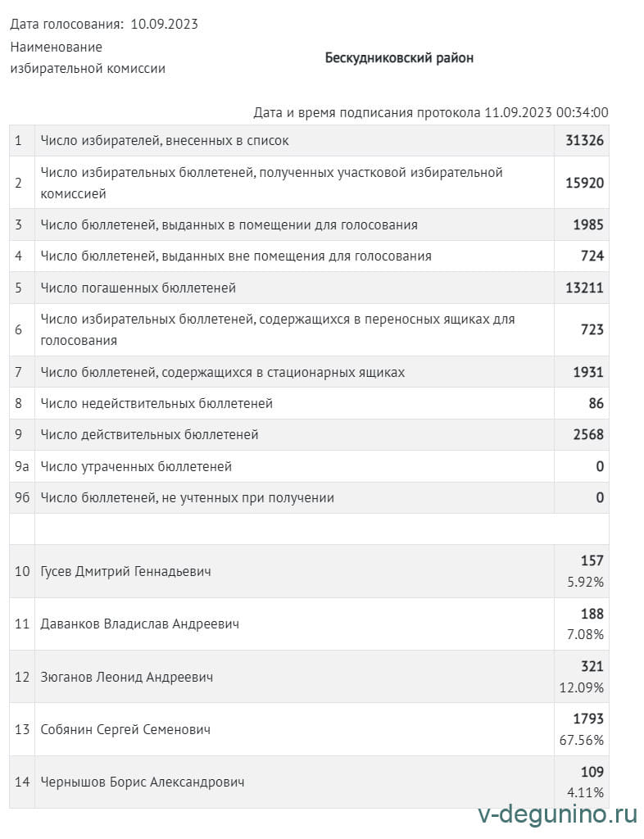Click candidate Гусев Дмитрий Геннадьевич

[125, 571]
